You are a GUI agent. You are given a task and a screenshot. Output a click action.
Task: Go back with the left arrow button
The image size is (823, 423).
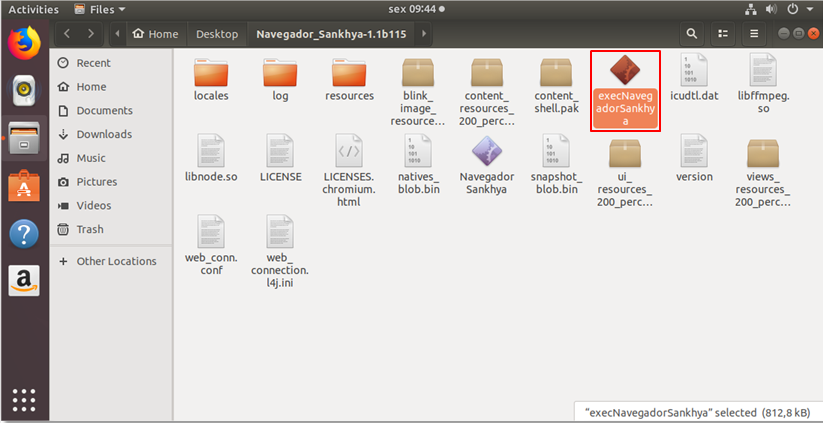67,34
